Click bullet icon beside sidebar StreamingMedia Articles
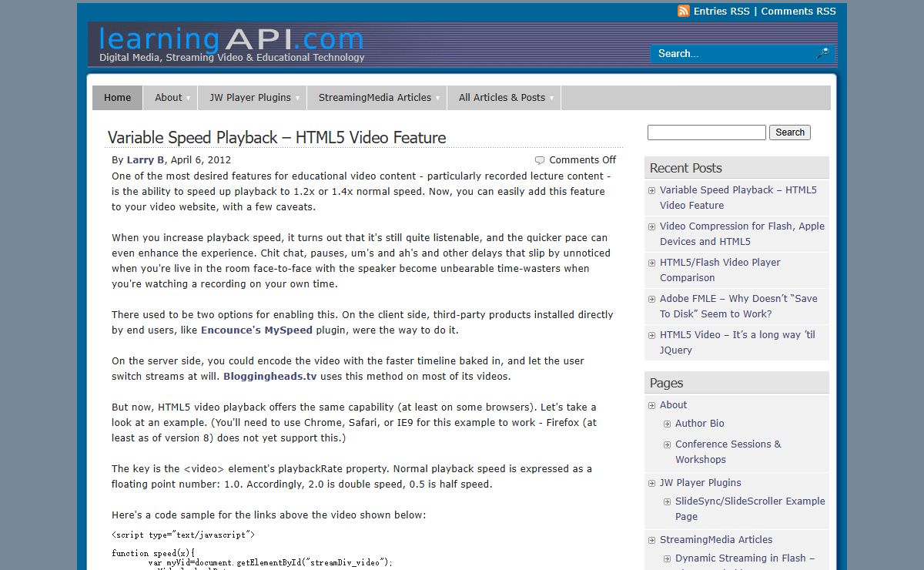924x570 pixels. pos(651,540)
